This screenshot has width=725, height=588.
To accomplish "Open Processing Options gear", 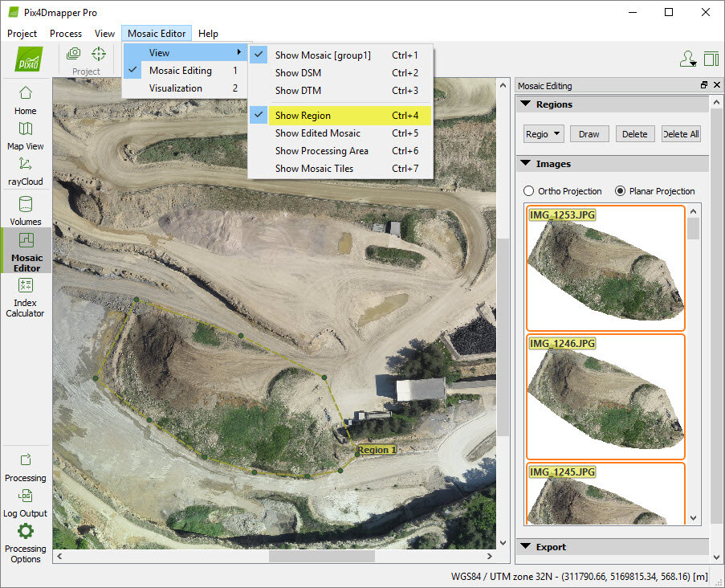I will click(25, 541).
